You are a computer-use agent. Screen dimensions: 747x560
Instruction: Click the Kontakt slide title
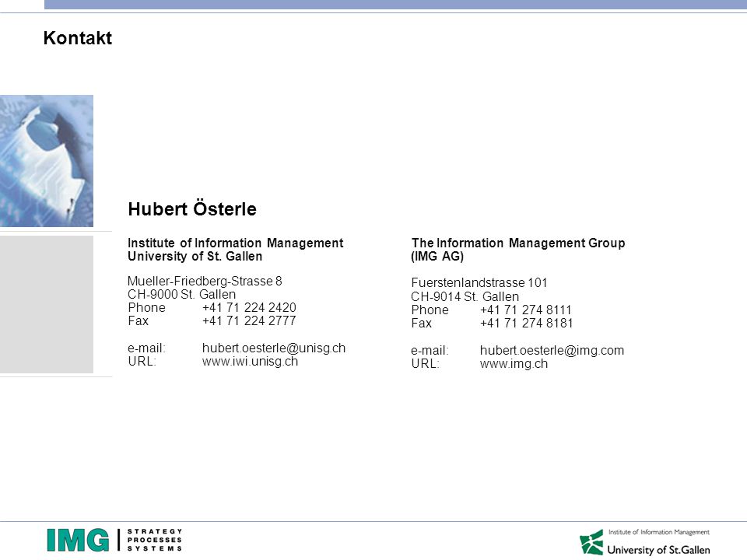click(x=78, y=38)
